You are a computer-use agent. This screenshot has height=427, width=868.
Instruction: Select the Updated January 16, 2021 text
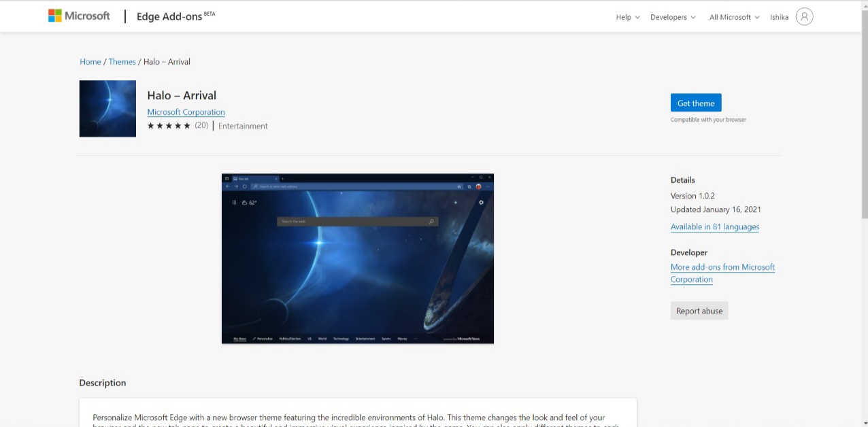[716, 209]
